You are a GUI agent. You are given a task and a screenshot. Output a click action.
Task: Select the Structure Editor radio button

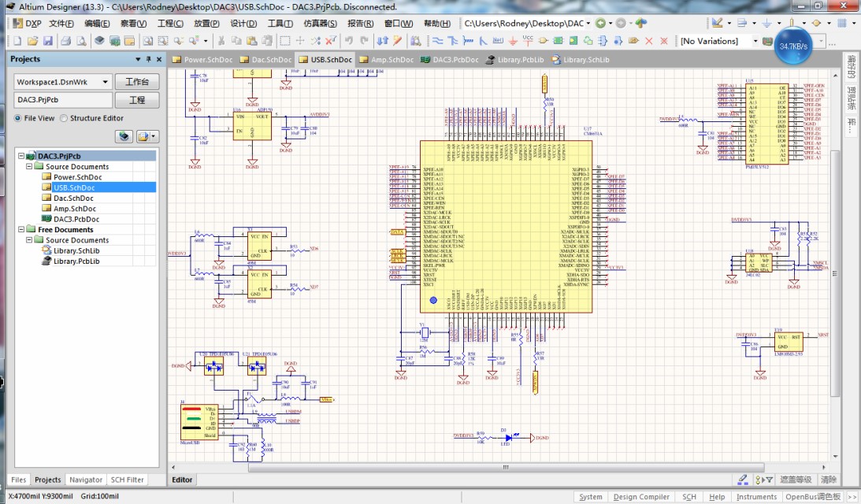point(64,118)
